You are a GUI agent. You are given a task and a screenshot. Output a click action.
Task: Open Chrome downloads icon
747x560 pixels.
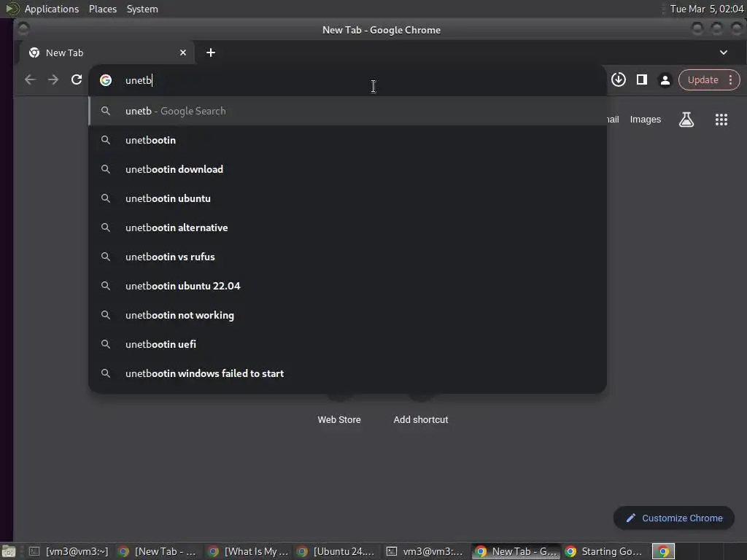(619, 80)
